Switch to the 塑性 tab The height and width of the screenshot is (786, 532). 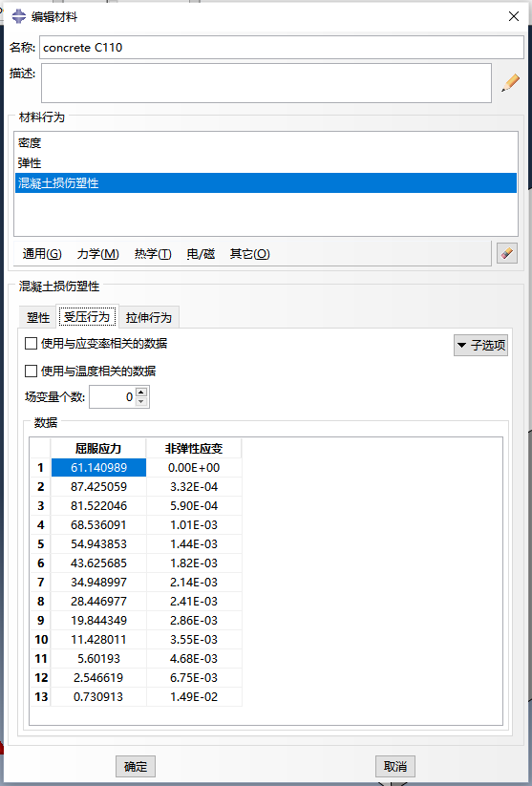38,318
